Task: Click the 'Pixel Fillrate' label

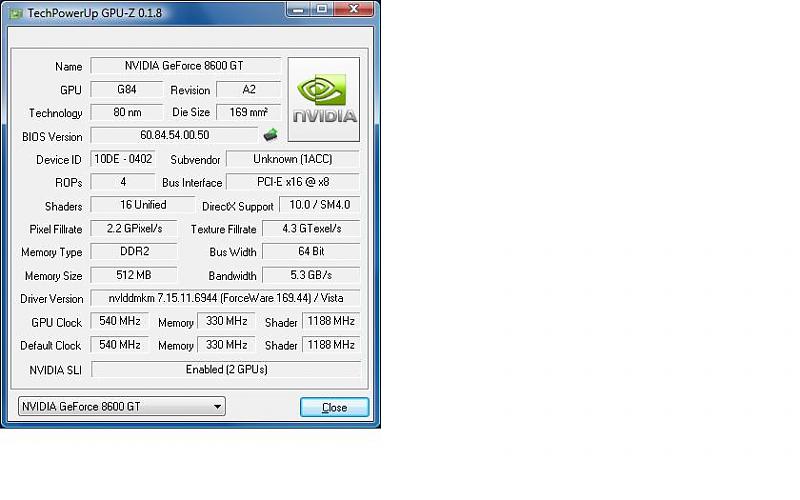Action: click(x=56, y=230)
